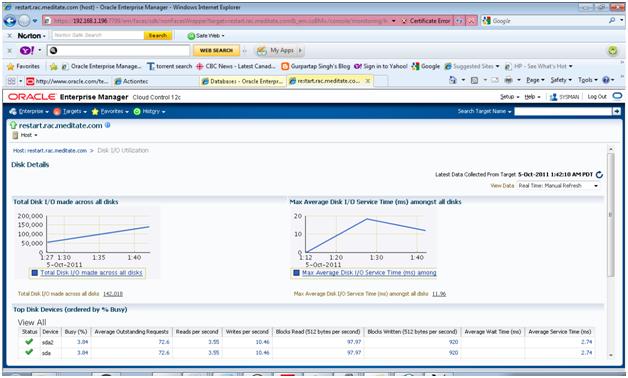This screenshot has width=628, height=378.
Task: Click the IE Help question mark icon
Action: click(606, 80)
